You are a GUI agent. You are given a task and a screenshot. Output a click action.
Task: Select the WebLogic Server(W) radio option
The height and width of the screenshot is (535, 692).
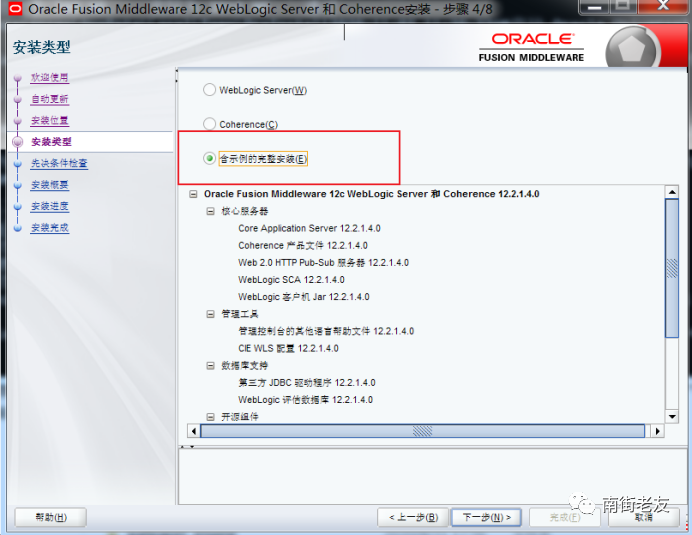209,90
